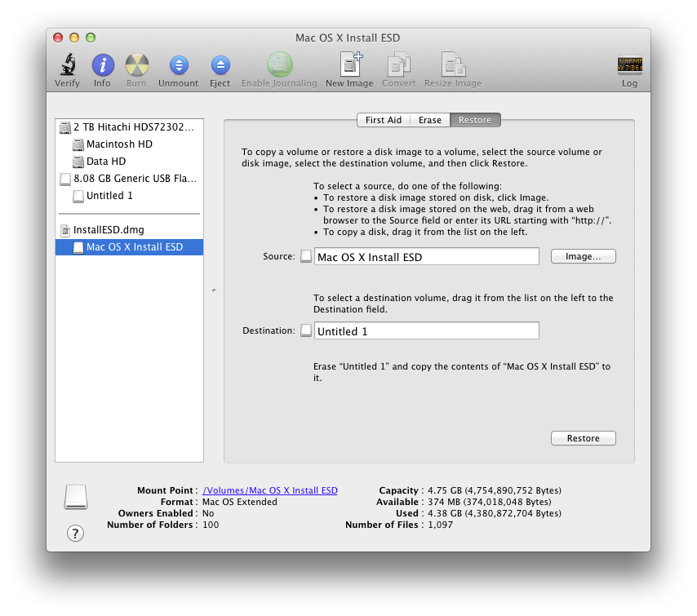Select Untitled 1 volume in sidebar
697x616 pixels.
pyautogui.click(x=129, y=196)
